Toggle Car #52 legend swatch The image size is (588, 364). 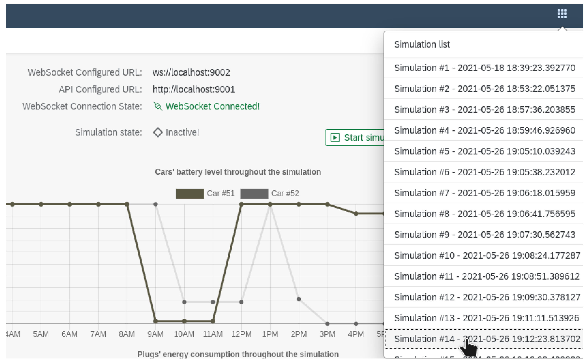pyautogui.click(x=254, y=193)
